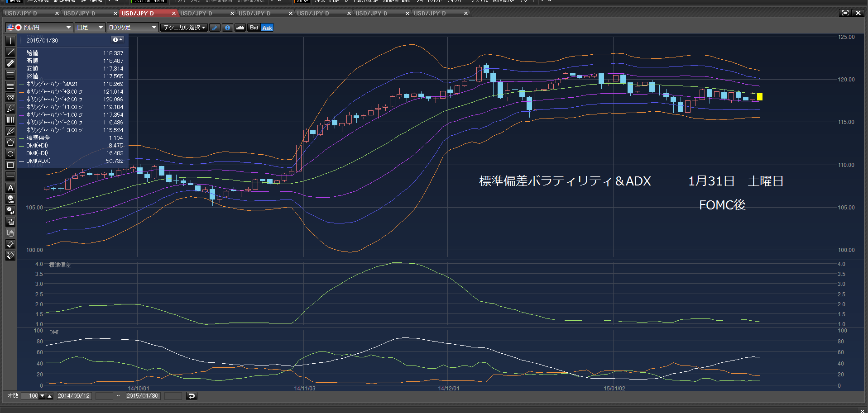
Task: Close the active red USD/JPY D tab
Action: click(x=174, y=14)
